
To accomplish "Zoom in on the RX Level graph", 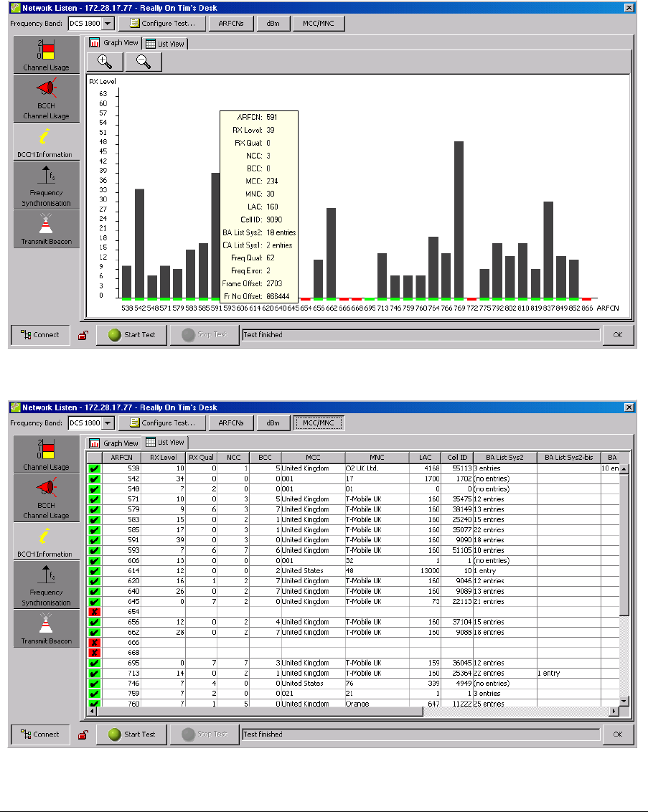I will pos(105,62).
